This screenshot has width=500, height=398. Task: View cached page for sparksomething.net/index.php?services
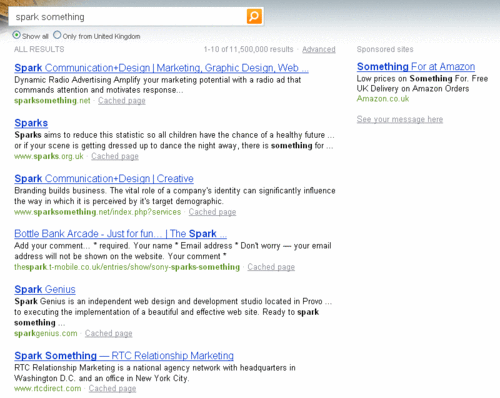pyautogui.click(x=212, y=212)
